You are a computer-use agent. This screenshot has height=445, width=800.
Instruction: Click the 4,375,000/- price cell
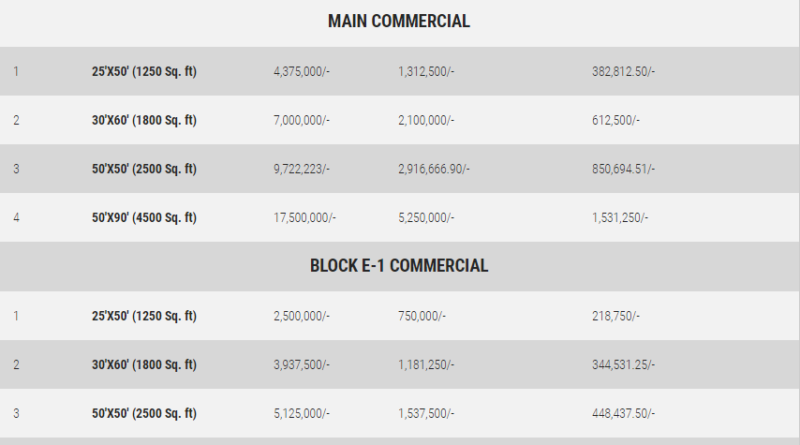(301, 72)
